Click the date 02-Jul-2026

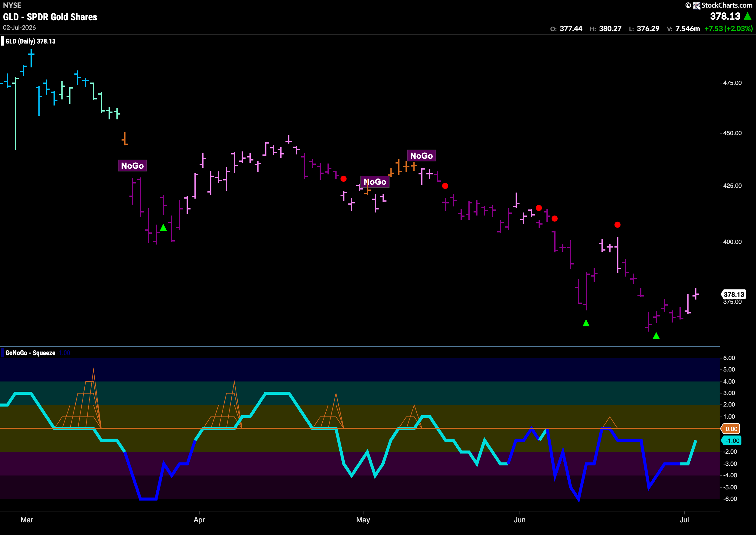19,28
